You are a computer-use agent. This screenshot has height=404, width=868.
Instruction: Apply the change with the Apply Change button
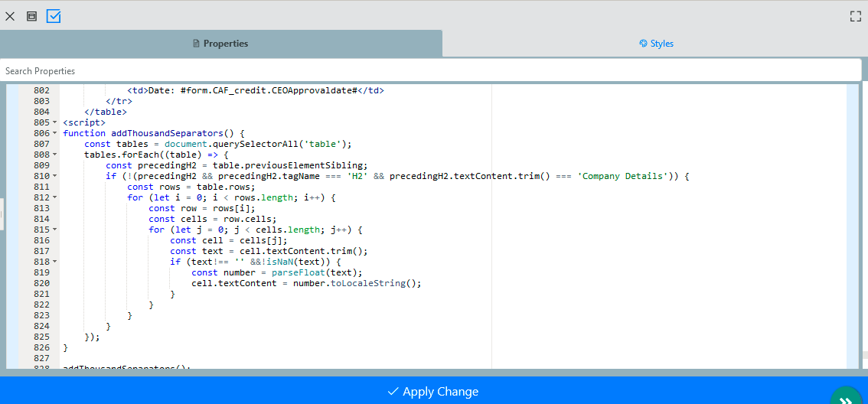click(433, 391)
